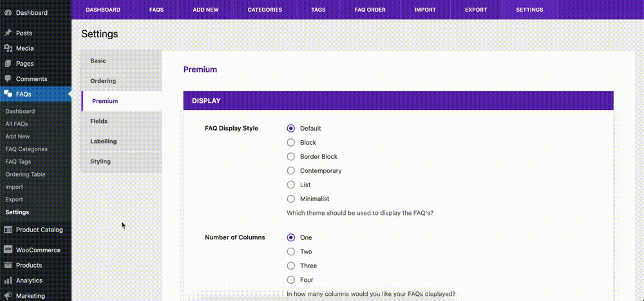Image resolution: width=644 pixels, height=301 pixels.
Task: Open the IMPORT tab in purple bar
Action: tap(425, 10)
